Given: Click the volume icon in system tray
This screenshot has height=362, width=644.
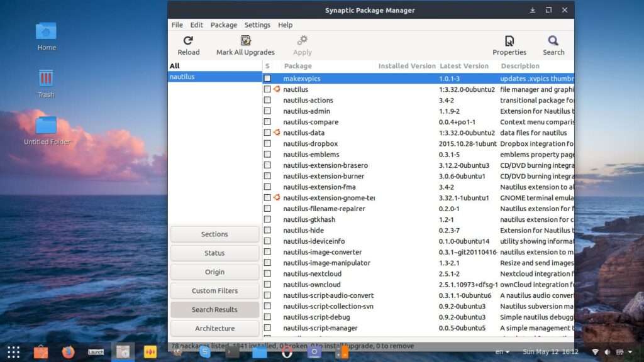Looking at the screenshot, I should [x=607, y=352].
